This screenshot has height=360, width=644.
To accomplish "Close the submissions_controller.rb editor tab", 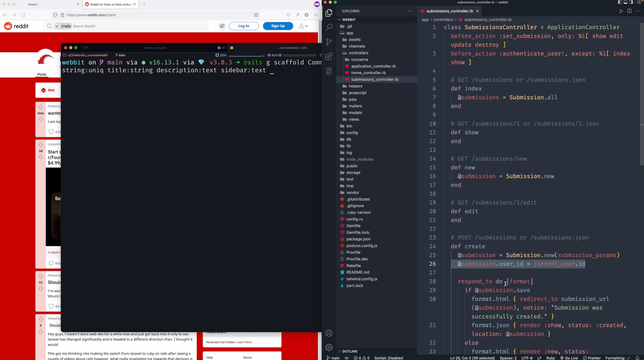I will coord(477,11).
